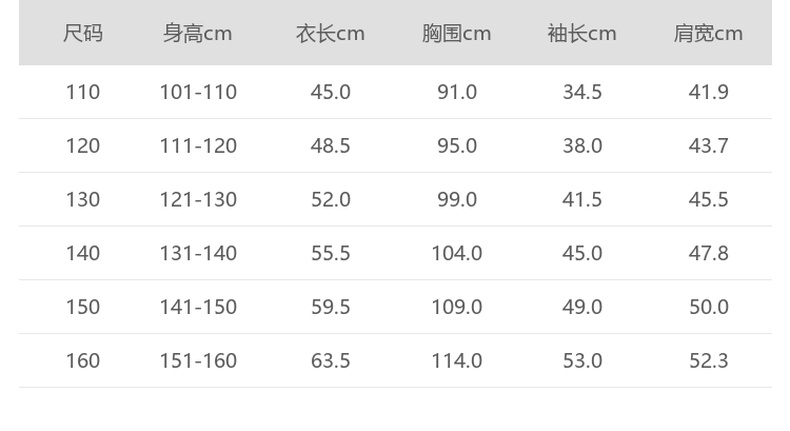Viewport: 790px width, 431px height.
Task: Click the 38.0 sleeve length cell
Action: point(582,146)
